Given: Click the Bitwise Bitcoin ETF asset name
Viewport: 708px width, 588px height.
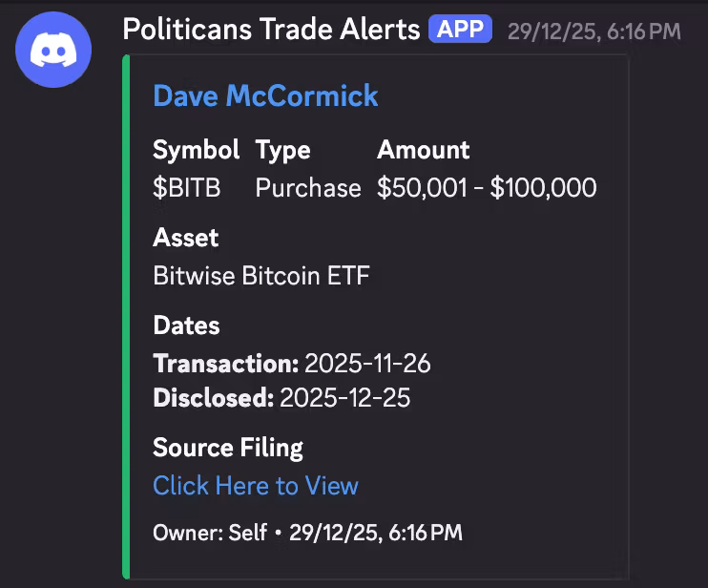Looking at the screenshot, I should pos(261,276).
